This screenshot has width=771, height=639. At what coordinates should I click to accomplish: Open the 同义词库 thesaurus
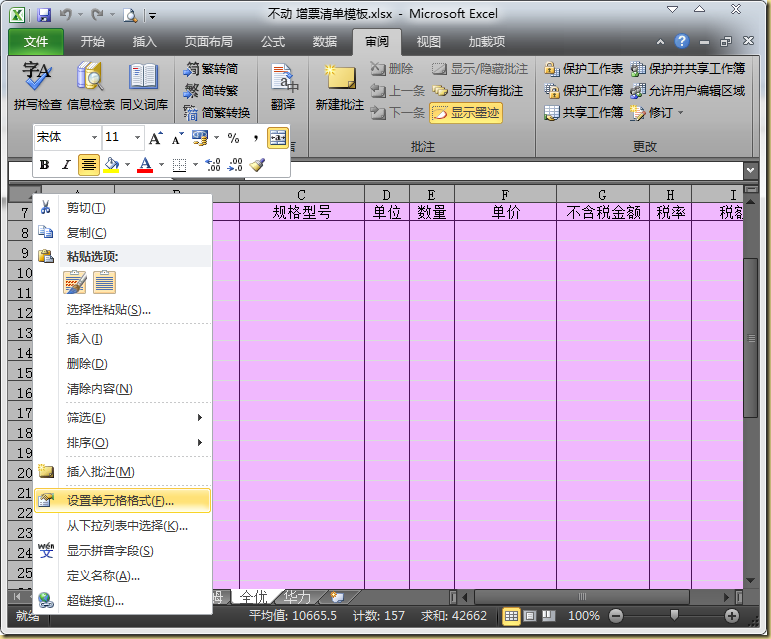tap(144, 86)
